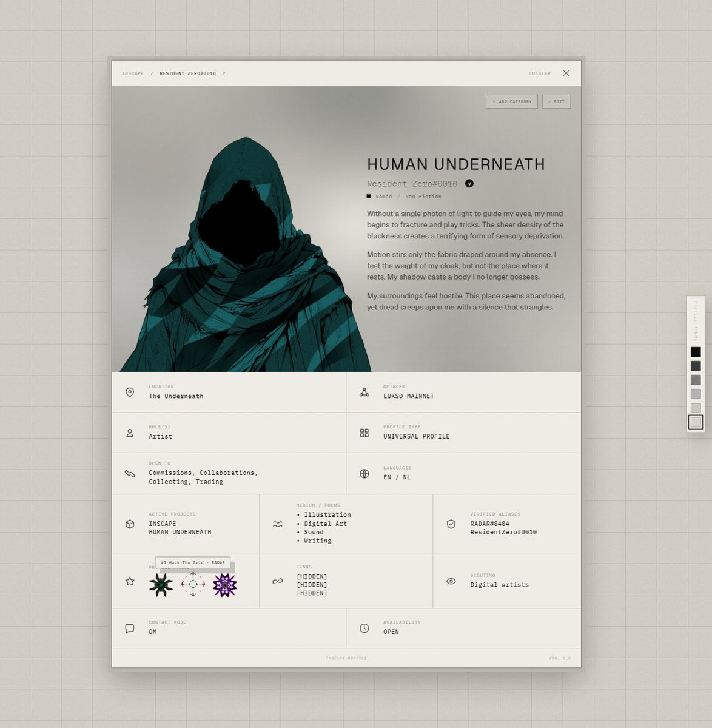Click the Non-Fiction tag

(423, 197)
